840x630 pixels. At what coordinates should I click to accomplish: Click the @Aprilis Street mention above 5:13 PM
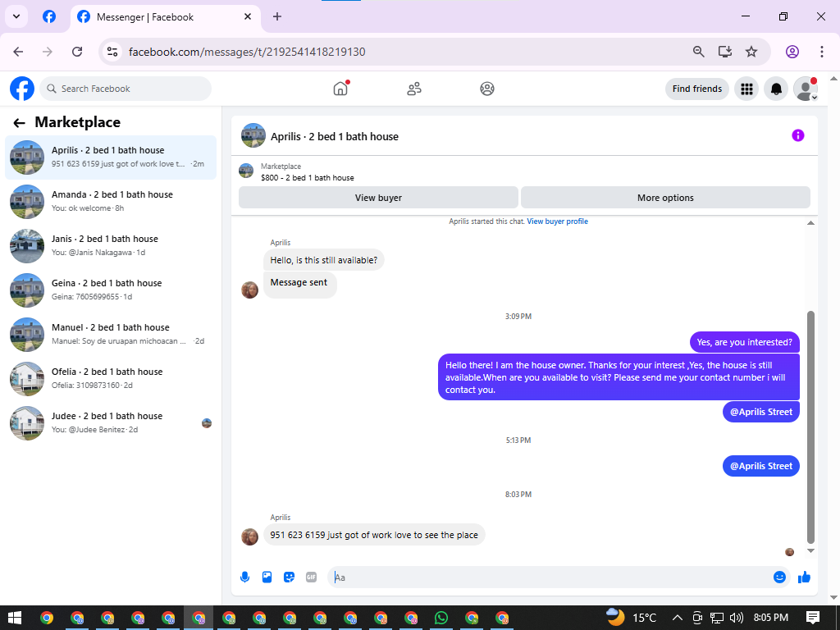760,412
